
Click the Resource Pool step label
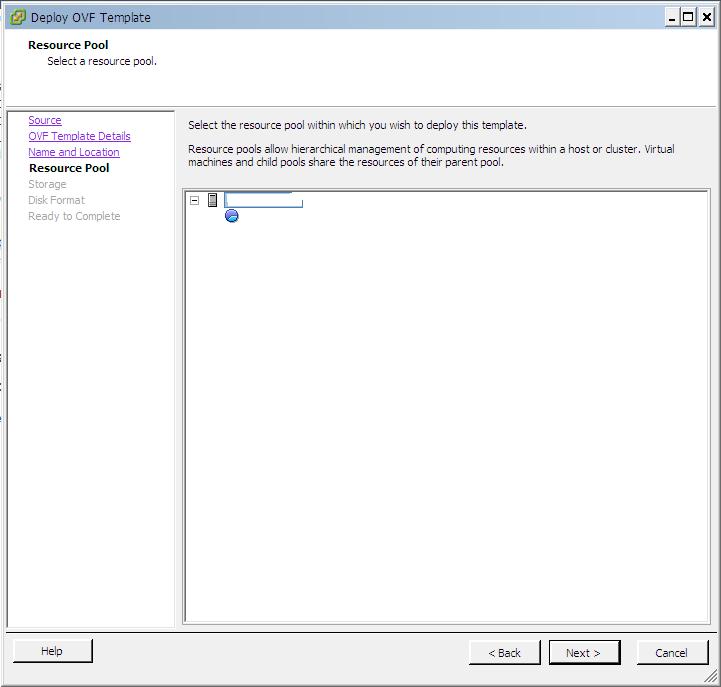tap(69, 168)
